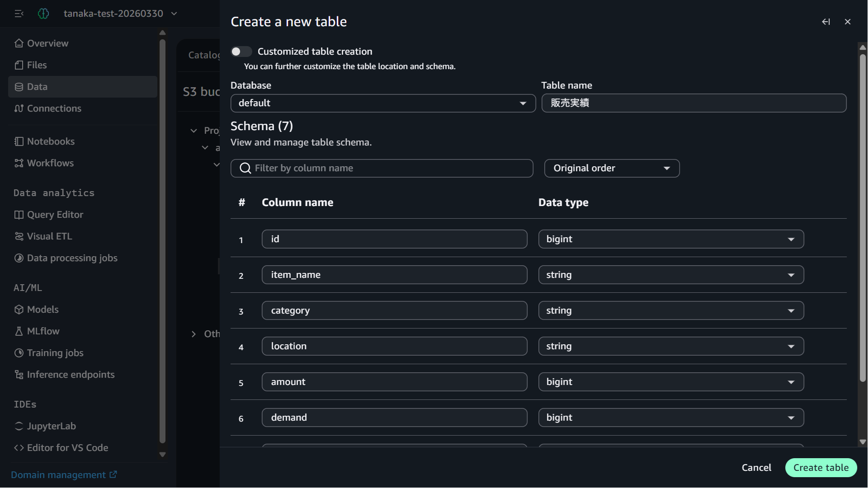
Task: Click the location column name field
Action: pos(394,346)
